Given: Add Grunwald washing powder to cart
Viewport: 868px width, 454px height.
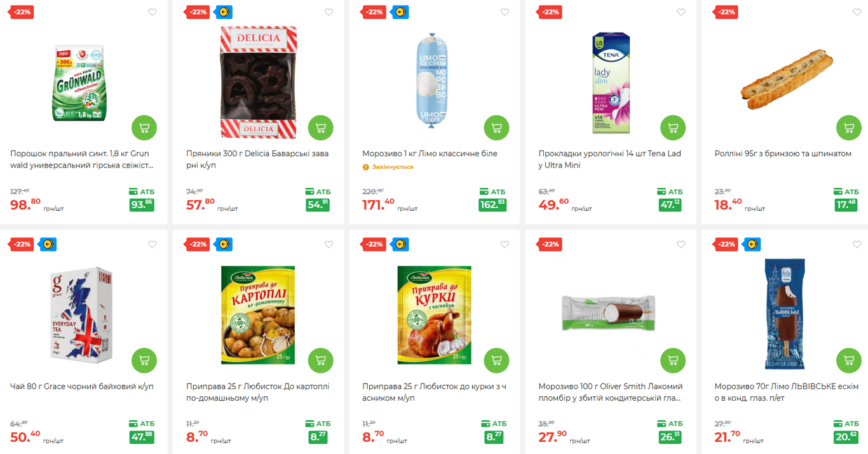Looking at the screenshot, I should click(144, 128).
